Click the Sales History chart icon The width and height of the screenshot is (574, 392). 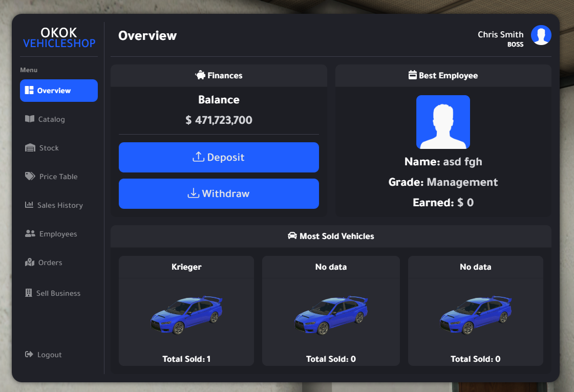click(29, 205)
